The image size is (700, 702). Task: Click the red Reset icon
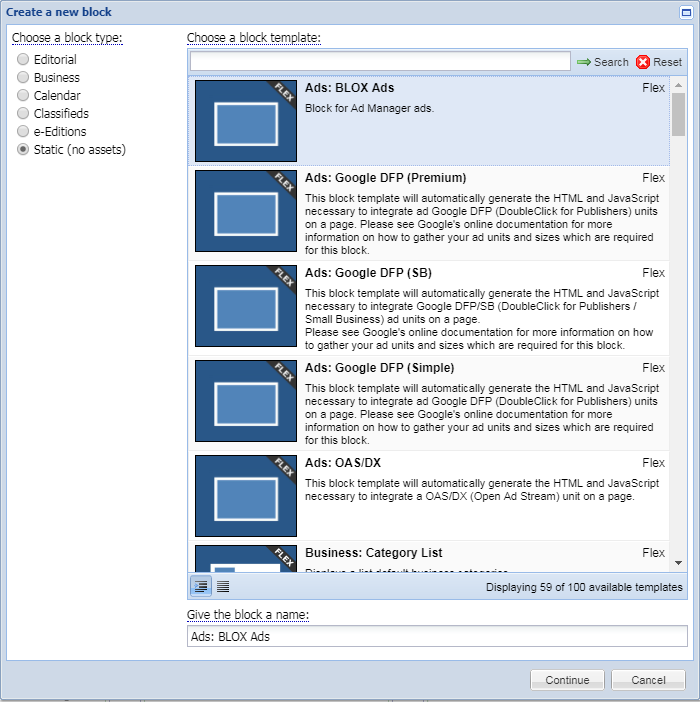pos(643,62)
